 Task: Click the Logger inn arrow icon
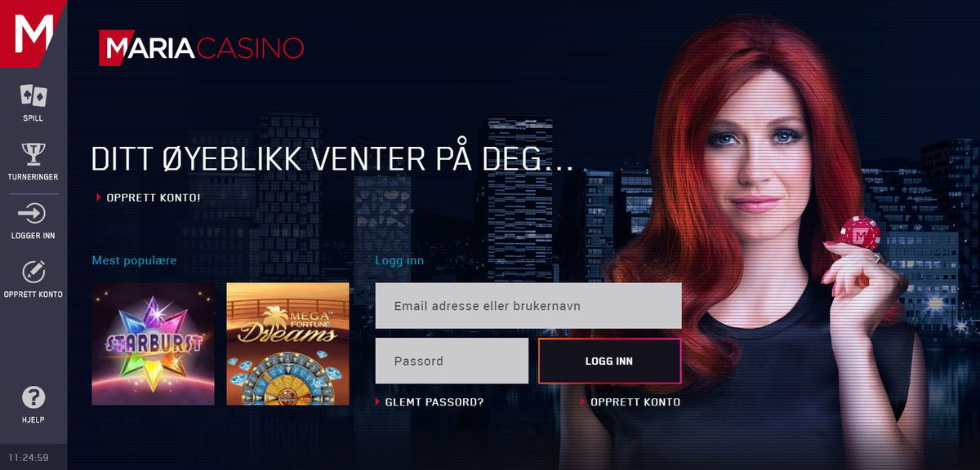[x=33, y=214]
